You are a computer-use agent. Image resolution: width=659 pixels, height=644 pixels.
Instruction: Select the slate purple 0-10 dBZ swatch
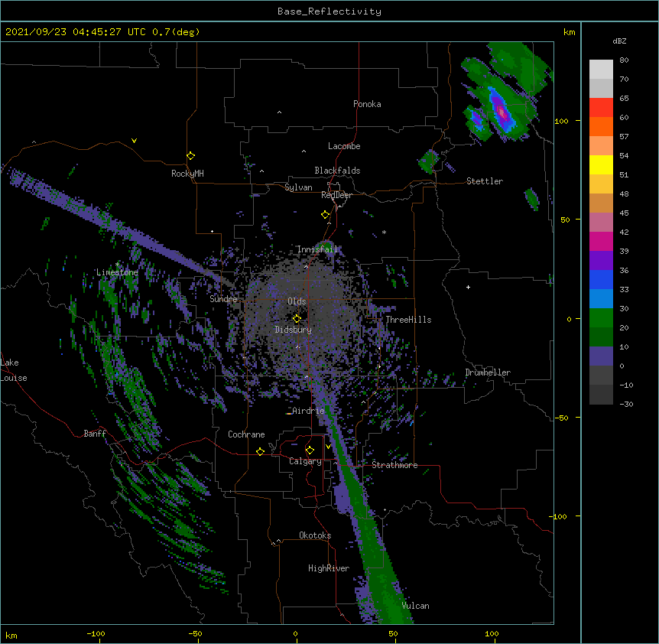601,356
